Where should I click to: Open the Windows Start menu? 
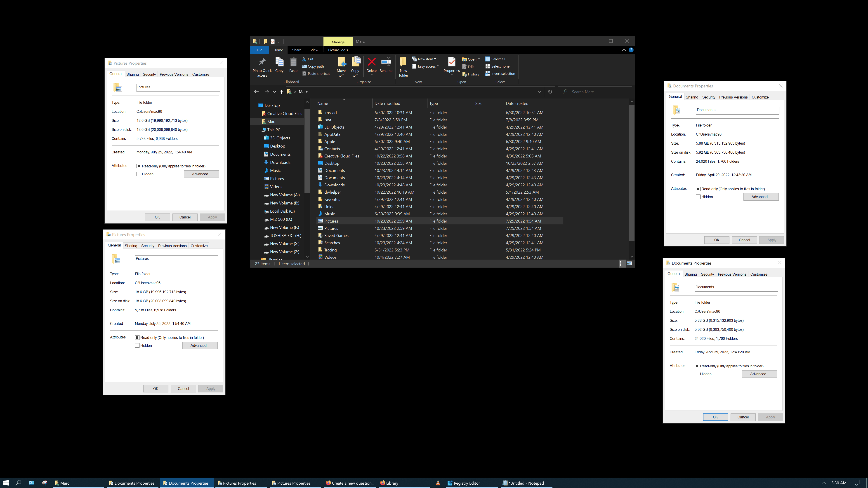6,483
